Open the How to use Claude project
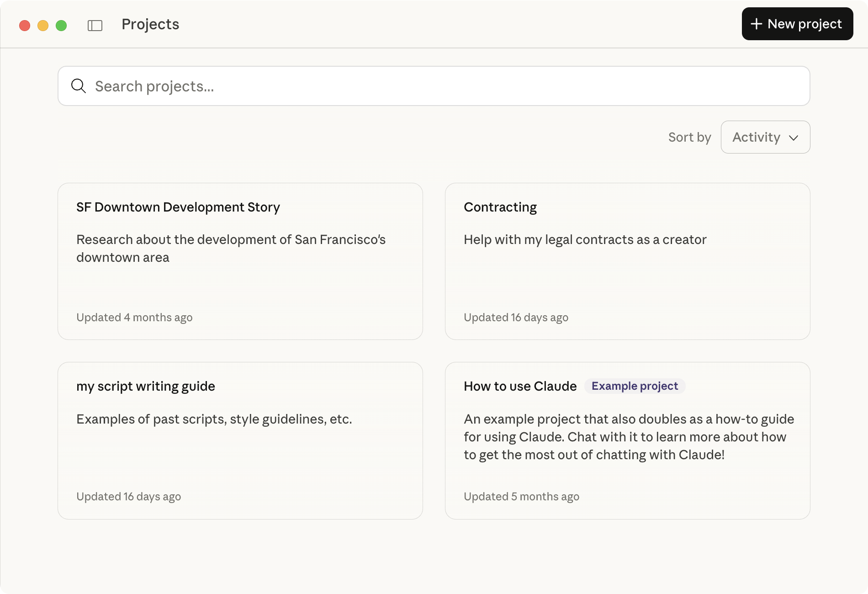 tap(627, 439)
